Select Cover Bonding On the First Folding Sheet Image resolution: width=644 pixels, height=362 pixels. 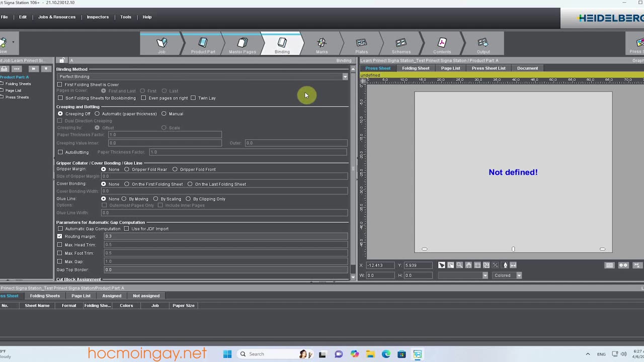[x=127, y=184]
